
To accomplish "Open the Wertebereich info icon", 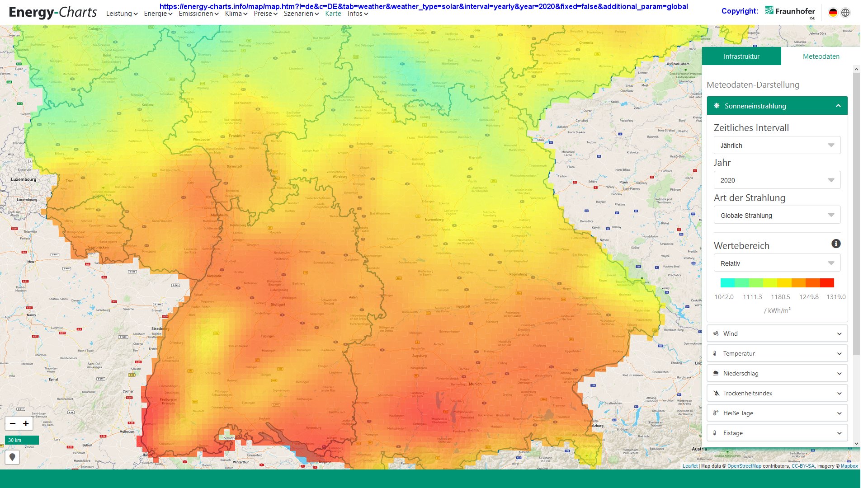I will pos(836,244).
